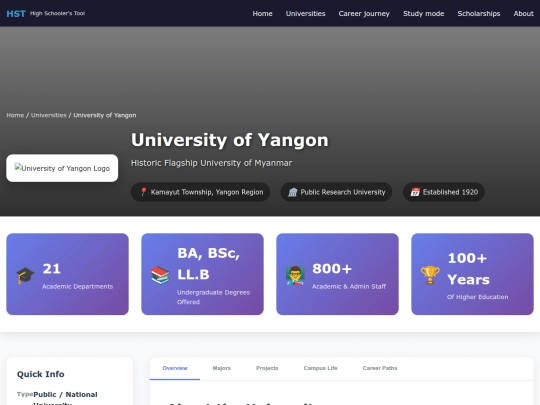This screenshot has height=405, width=540.
Task: Open the Projects tab
Action: pos(267,368)
